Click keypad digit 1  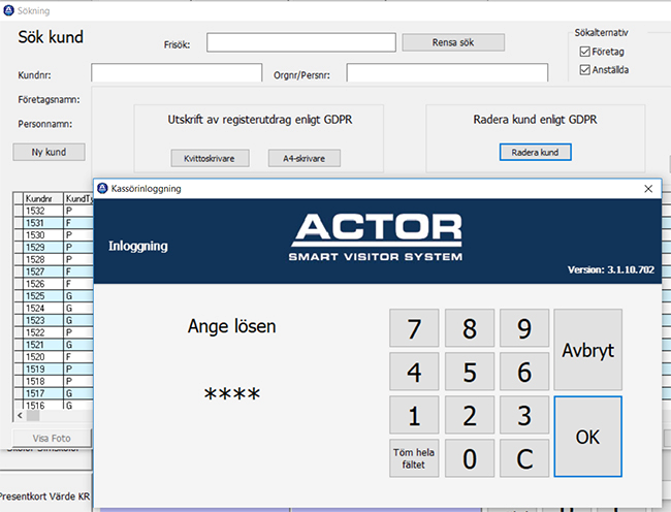[x=414, y=415]
